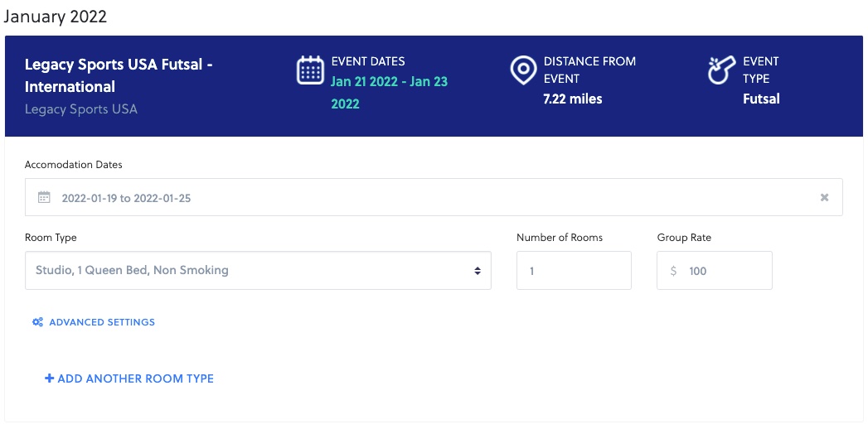Click the plus icon to add room
Image resolution: width=868 pixels, height=429 pixels.
click(x=50, y=378)
